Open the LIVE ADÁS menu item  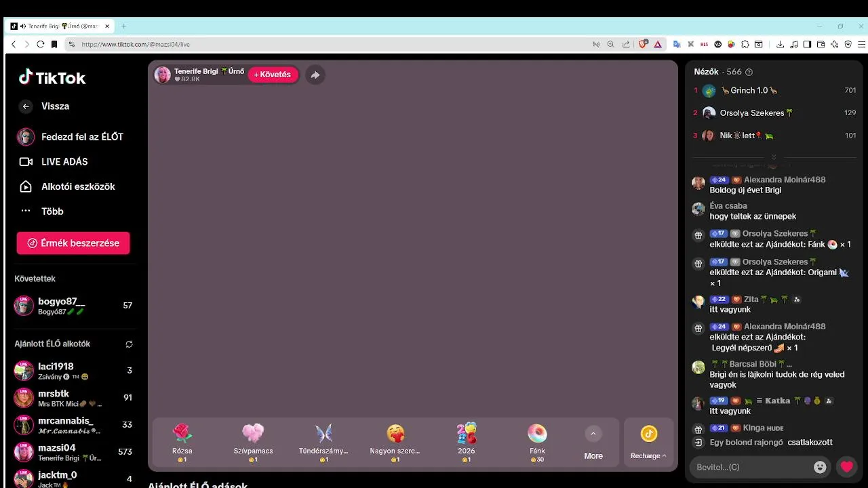tap(54, 162)
